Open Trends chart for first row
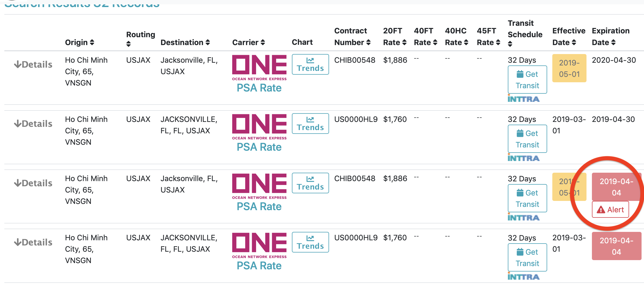644x284 pixels. pos(310,64)
